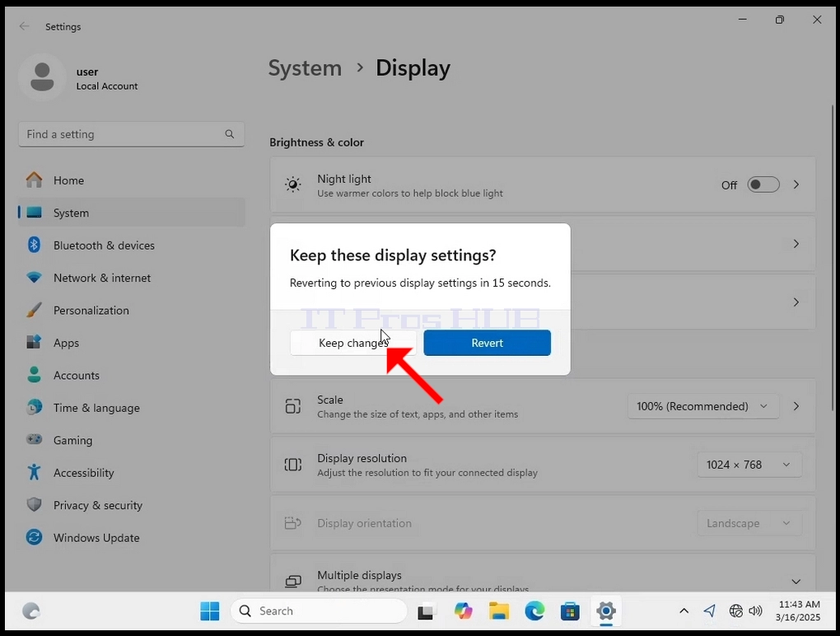Click the Gaming controller icon

(35, 439)
